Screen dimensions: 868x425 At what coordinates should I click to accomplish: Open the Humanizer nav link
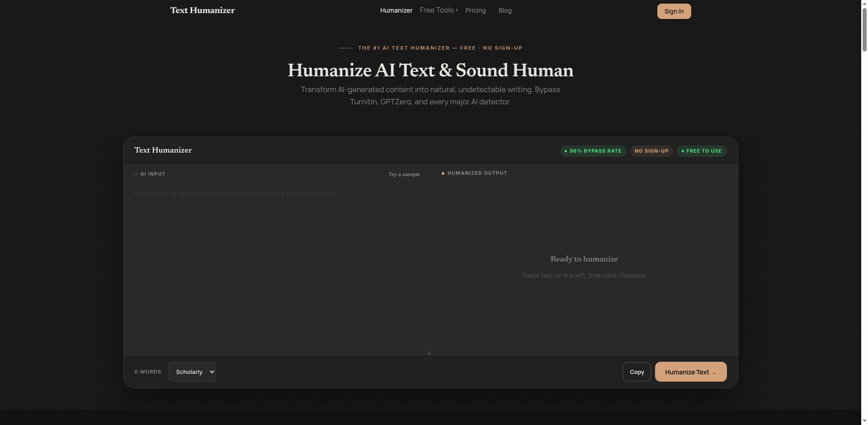pyautogui.click(x=396, y=10)
